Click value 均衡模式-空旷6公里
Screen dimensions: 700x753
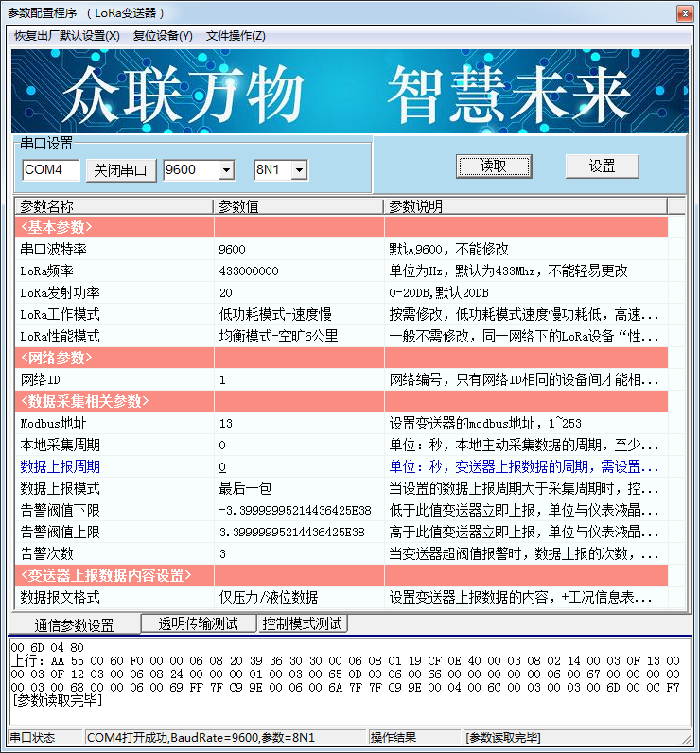click(278, 336)
